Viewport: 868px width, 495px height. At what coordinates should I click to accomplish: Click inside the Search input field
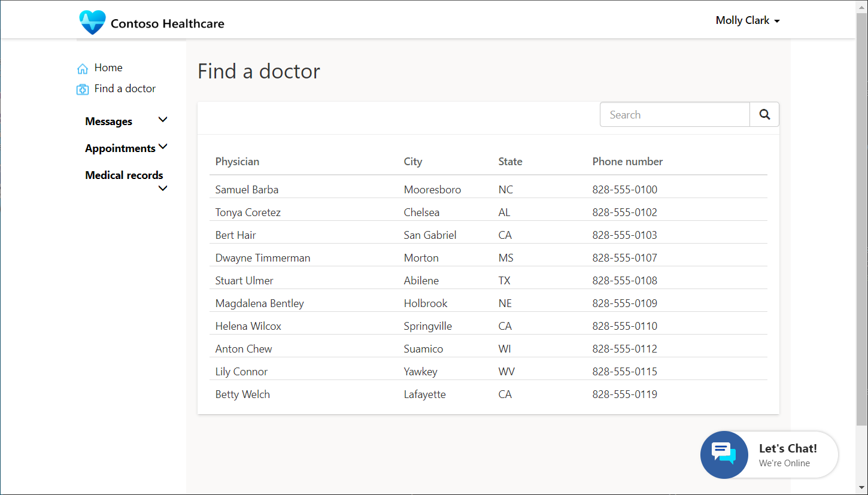pos(675,115)
